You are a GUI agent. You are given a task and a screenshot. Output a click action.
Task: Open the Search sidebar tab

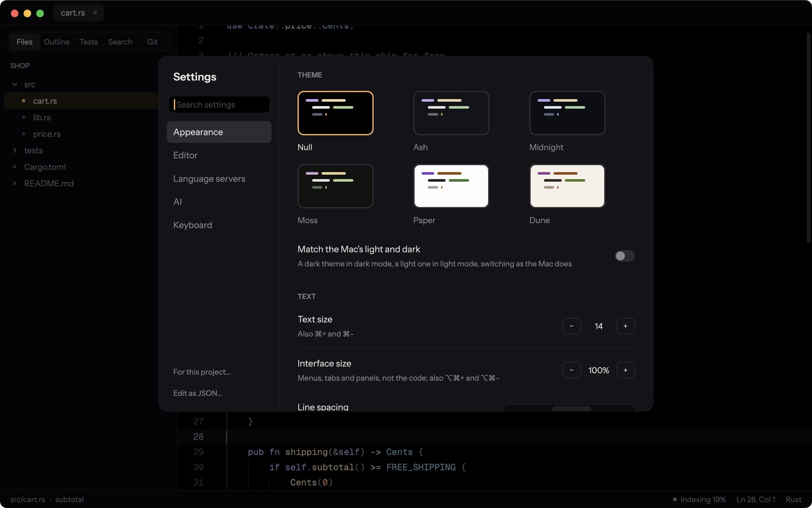[x=120, y=42]
